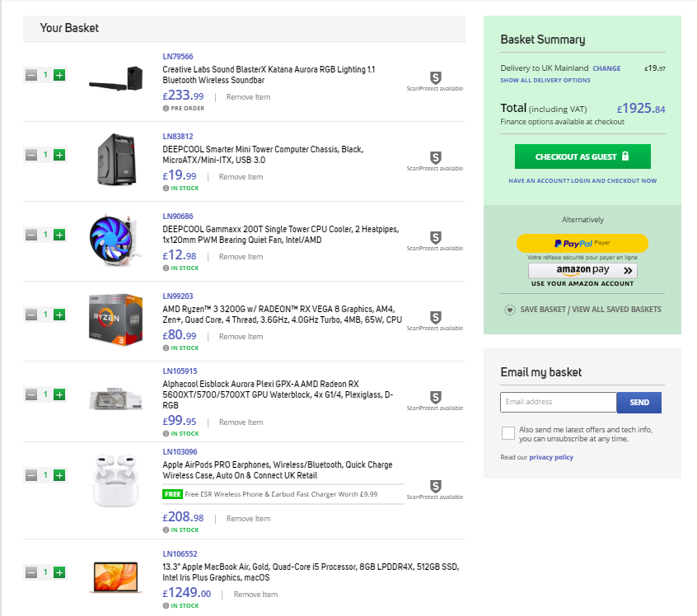This screenshot has height=616, width=697.
Task: Open product code link LN105915
Action: click(x=180, y=371)
